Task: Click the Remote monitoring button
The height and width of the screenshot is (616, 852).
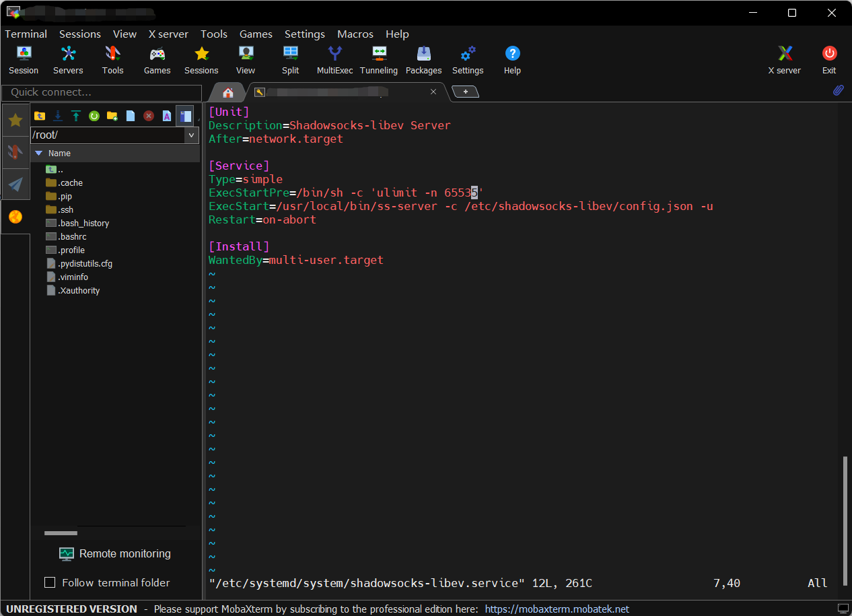Action: (x=115, y=554)
